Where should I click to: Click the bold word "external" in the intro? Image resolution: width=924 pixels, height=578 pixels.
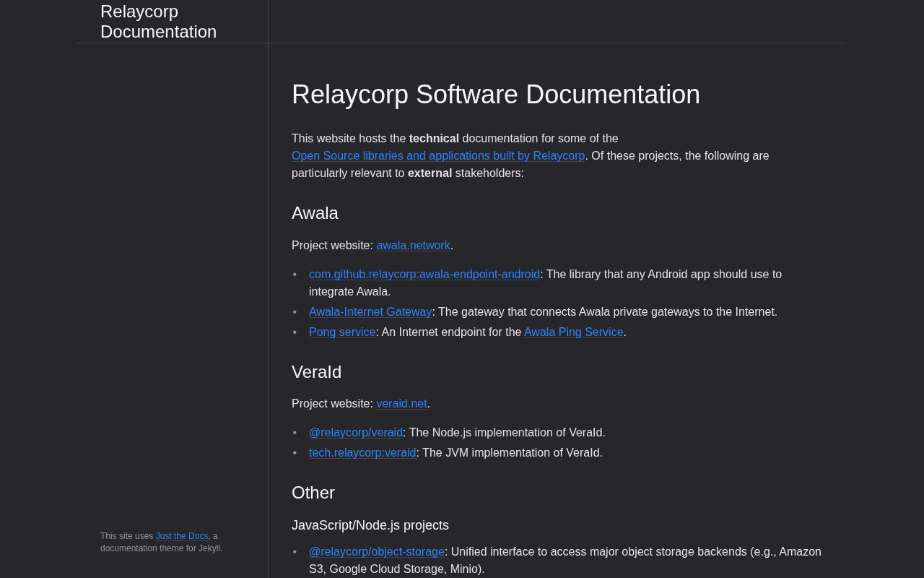coord(430,173)
